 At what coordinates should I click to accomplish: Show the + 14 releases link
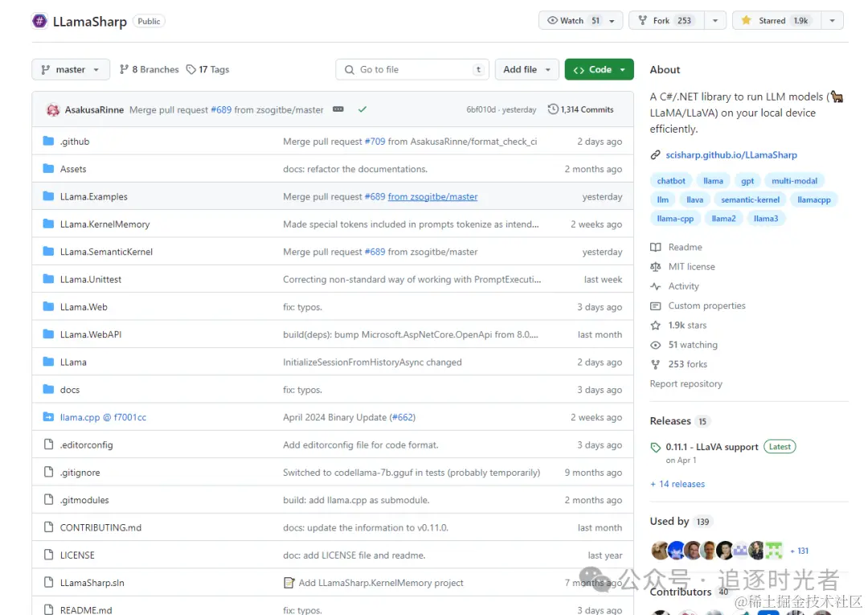point(678,484)
